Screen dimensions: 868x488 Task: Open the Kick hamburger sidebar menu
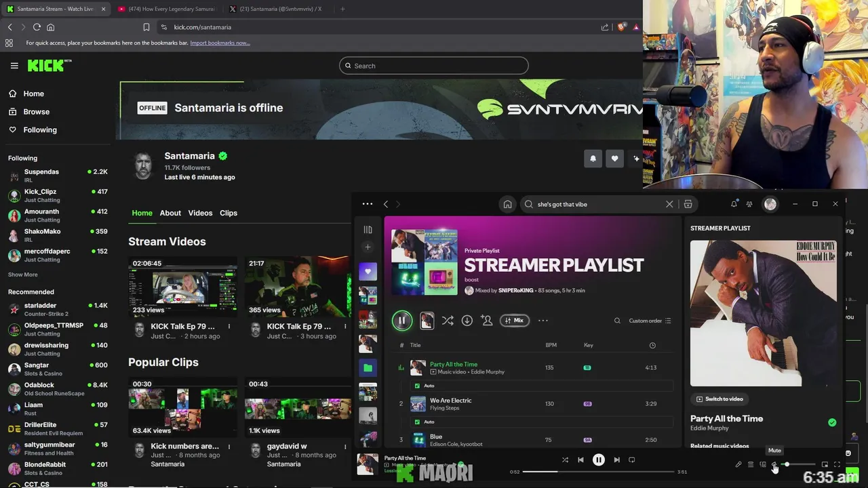click(x=14, y=66)
